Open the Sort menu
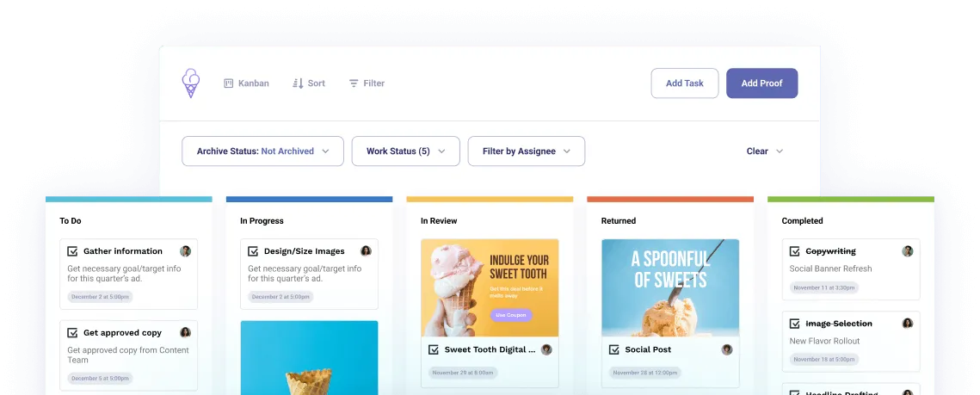The image size is (980, 395). 309,83
